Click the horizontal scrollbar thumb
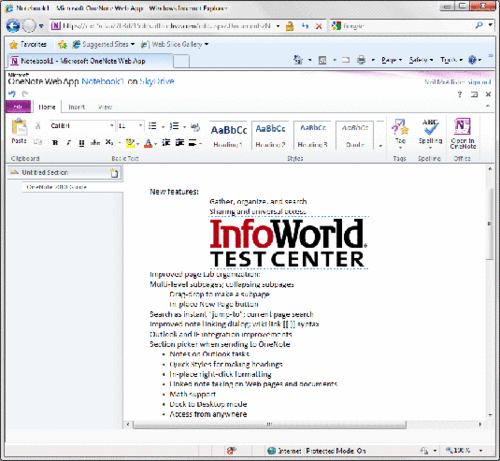Screen dimensions: 500x461 (270, 424)
